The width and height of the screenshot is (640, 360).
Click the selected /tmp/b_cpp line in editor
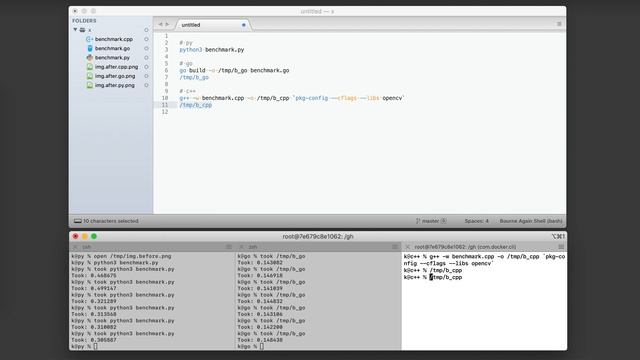196,105
